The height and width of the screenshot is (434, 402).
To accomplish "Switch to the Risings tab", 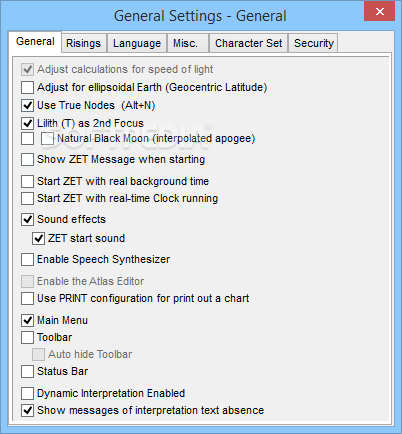I will pos(84,43).
